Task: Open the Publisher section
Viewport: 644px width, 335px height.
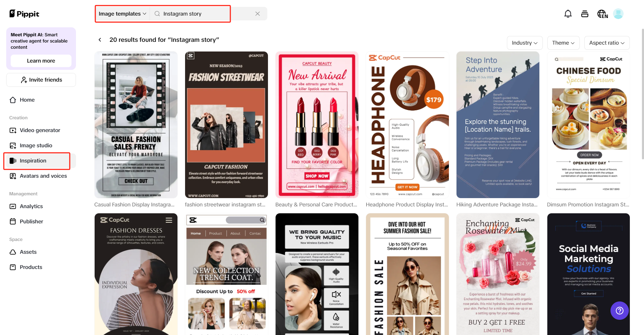Action: click(x=31, y=221)
